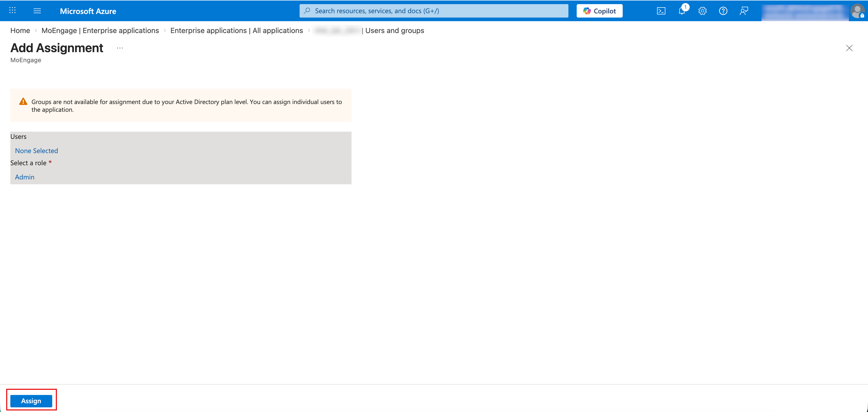Screen dimensions: 868x412
Task: Open MoEngage Enterprise applications breadcrumb
Action: coord(100,31)
